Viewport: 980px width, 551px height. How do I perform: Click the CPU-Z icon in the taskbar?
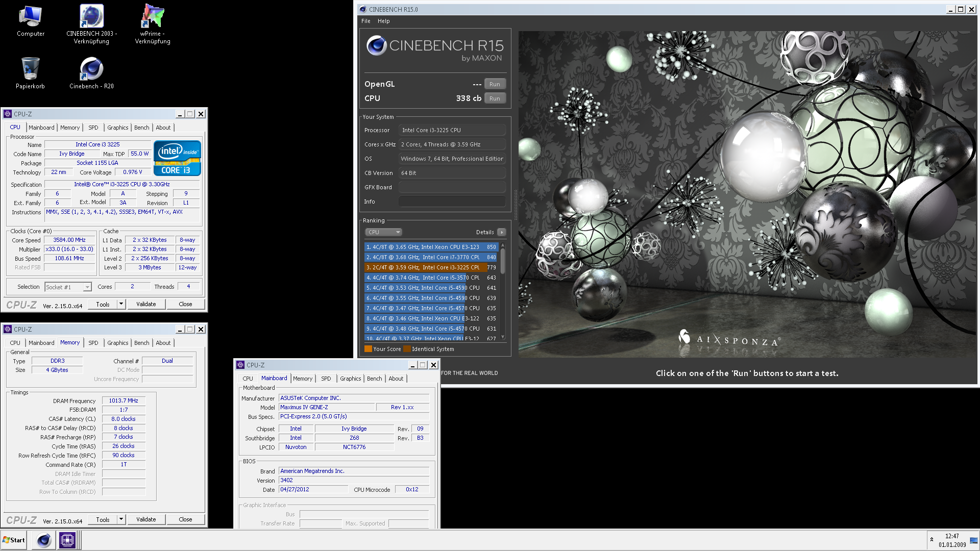tap(67, 540)
